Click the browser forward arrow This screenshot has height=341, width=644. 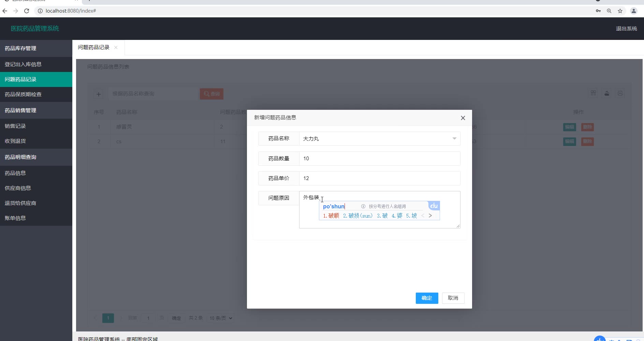[x=16, y=11]
